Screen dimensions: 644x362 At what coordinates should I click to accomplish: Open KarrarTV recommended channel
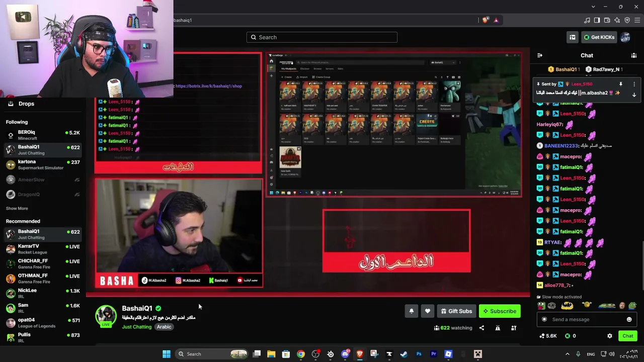[x=43, y=249]
